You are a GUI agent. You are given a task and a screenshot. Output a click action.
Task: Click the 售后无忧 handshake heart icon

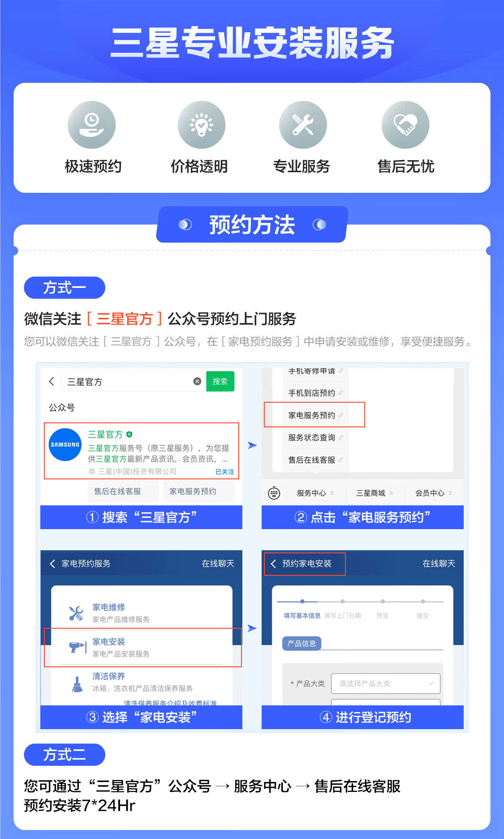point(405,125)
